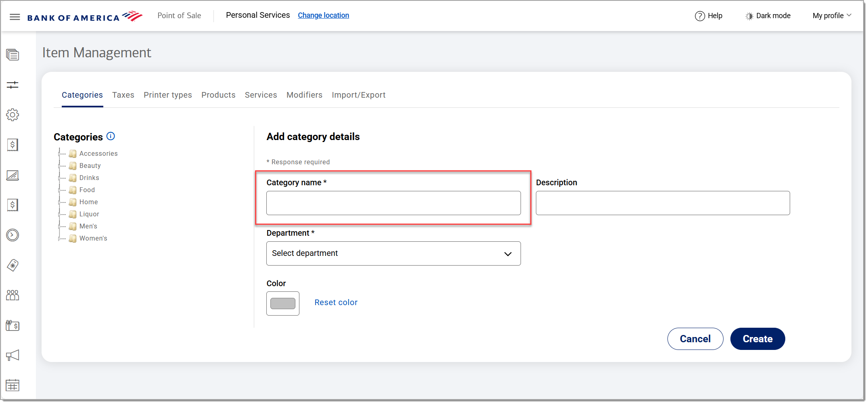Toggle Dark mode
The image size is (868, 404).
[768, 16]
